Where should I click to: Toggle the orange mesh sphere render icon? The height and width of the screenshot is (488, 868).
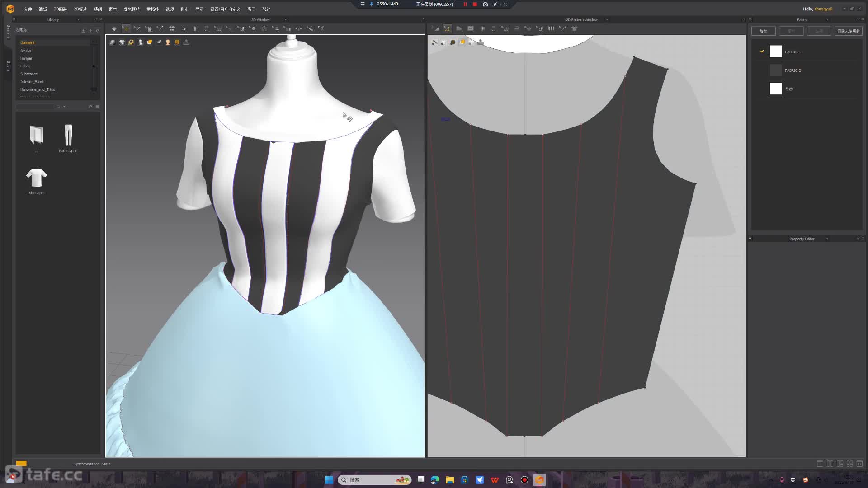pos(177,42)
